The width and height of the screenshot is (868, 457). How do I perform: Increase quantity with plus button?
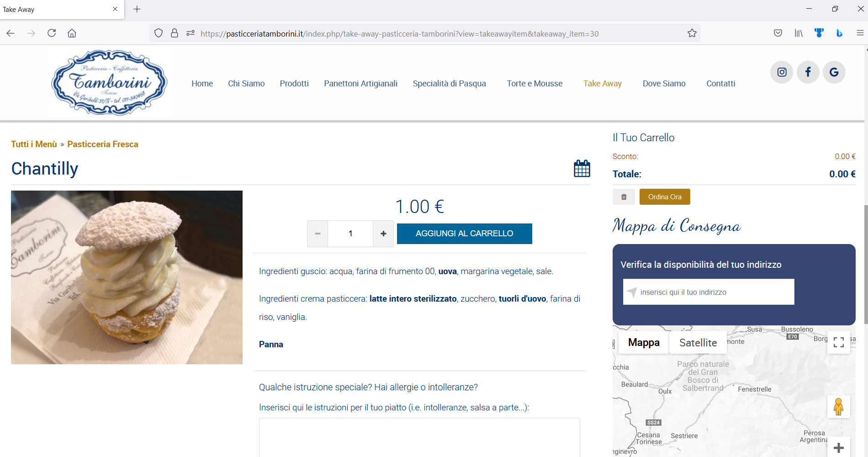tap(383, 234)
